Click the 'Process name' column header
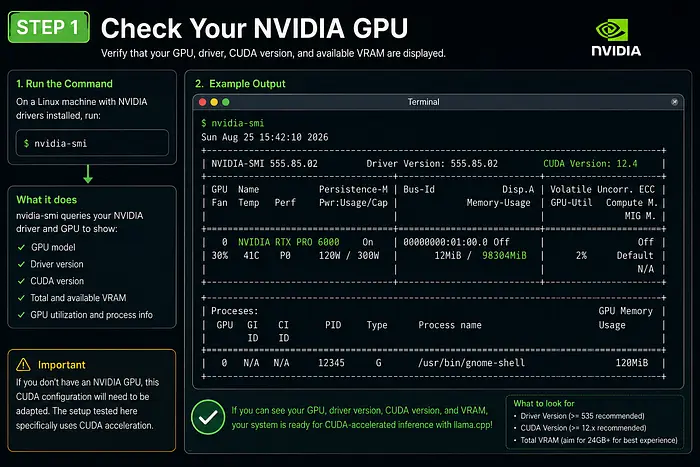This screenshot has height=467, width=700. (450, 325)
